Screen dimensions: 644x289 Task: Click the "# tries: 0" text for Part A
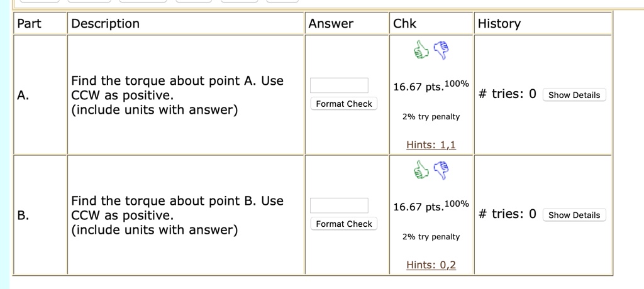click(507, 94)
